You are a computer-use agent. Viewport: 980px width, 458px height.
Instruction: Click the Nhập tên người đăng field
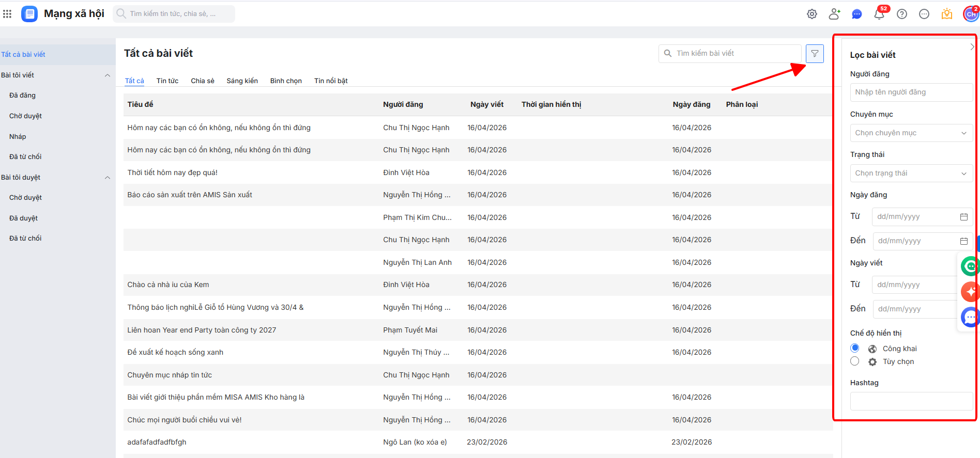tap(911, 92)
